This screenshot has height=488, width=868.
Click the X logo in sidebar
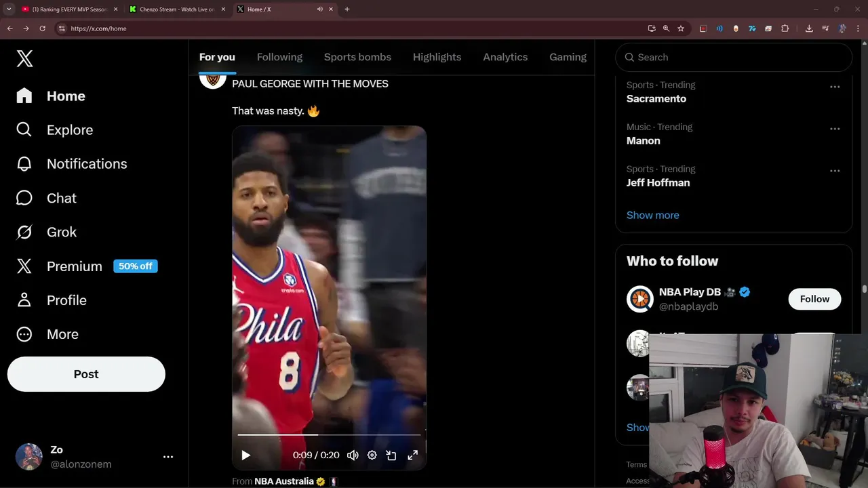coord(24,58)
